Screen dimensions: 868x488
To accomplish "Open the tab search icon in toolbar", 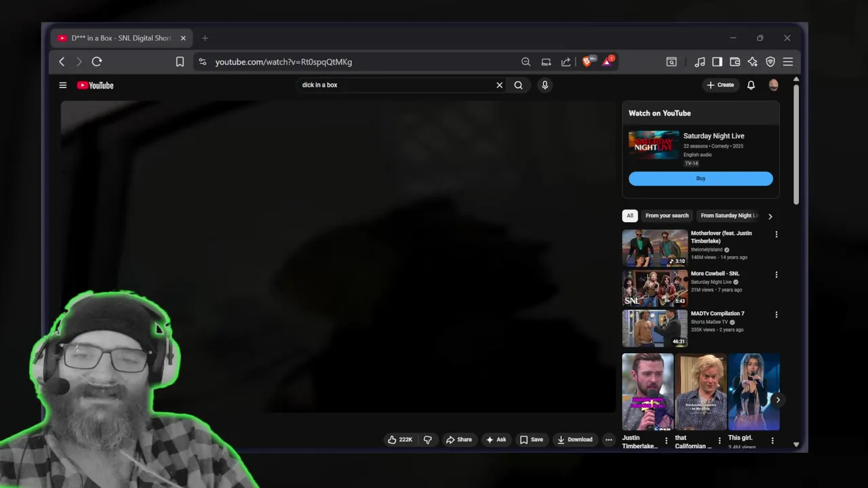I will click(671, 62).
